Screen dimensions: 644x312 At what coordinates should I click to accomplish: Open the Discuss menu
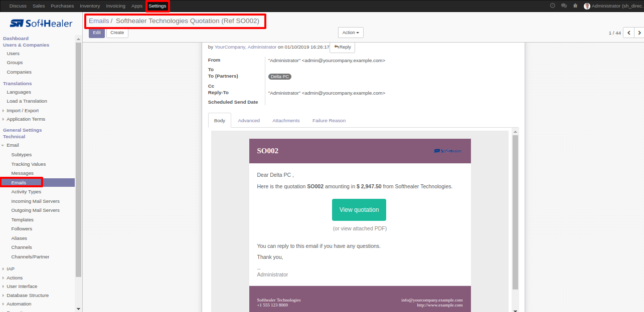coord(18,6)
